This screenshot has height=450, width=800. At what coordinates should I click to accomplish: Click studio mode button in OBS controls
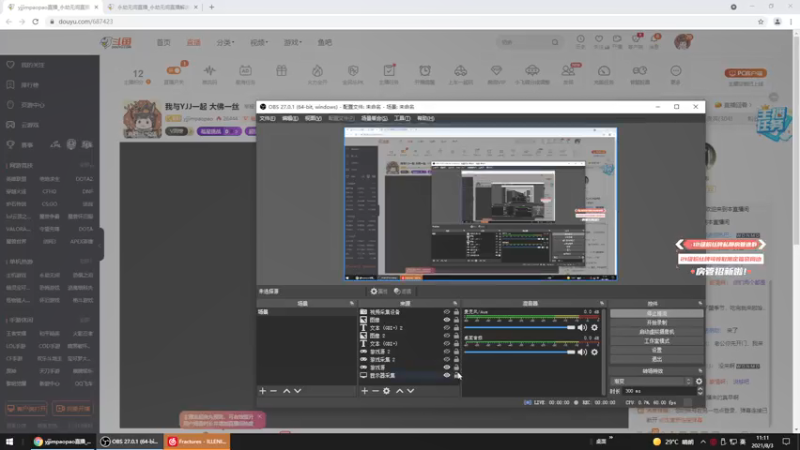pos(657,341)
